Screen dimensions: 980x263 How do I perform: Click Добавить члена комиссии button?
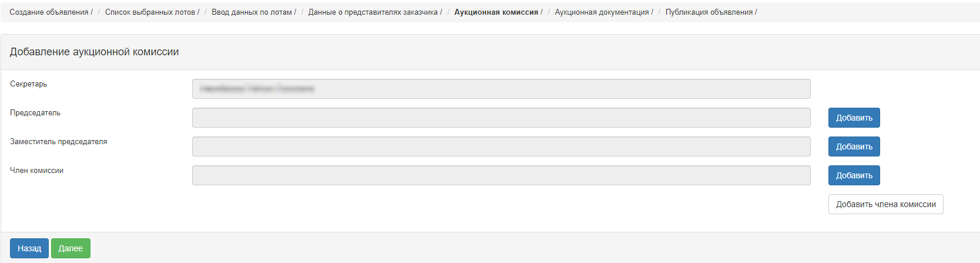[x=886, y=204]
